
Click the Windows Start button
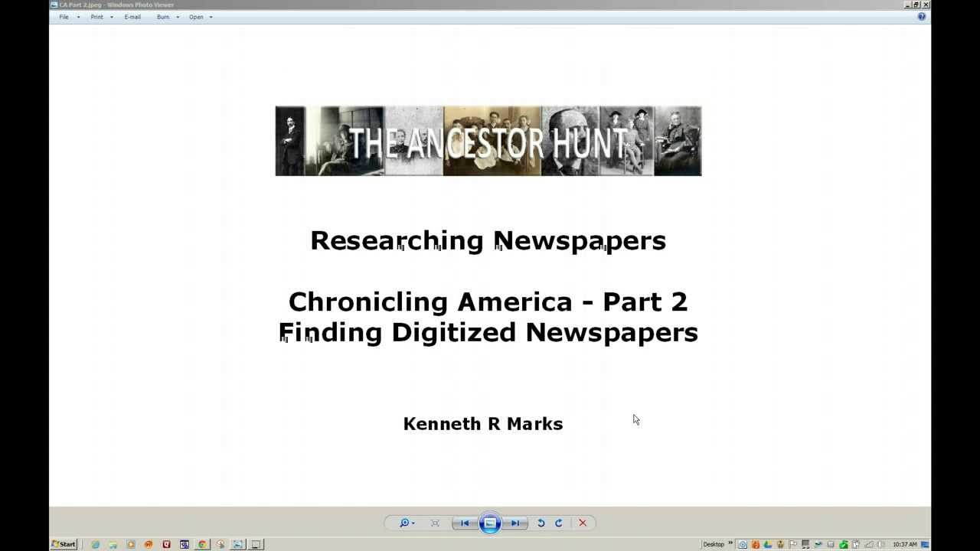[64, 544]
